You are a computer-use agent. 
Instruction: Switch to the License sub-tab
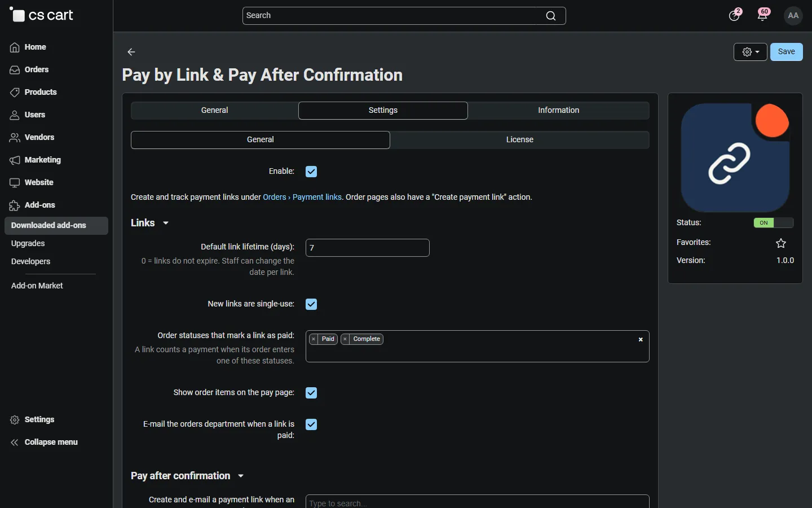pos(520,140)
